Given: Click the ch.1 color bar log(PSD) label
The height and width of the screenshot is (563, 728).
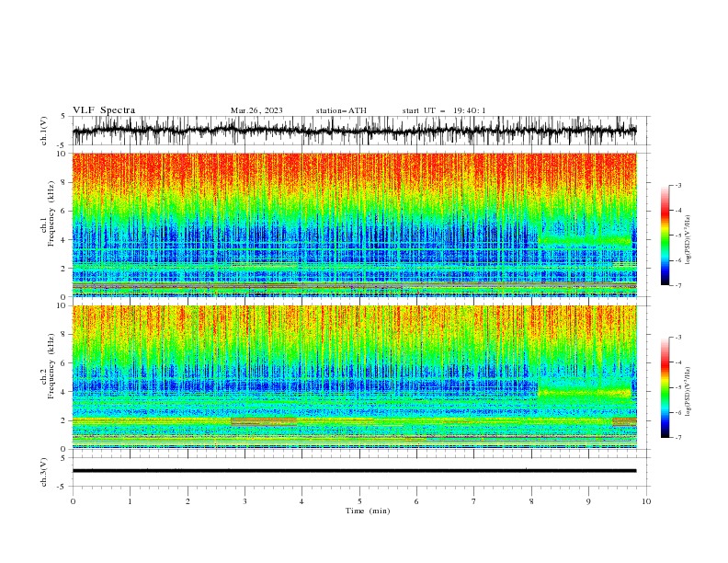Looking at the screenshot, I should 688,238.
